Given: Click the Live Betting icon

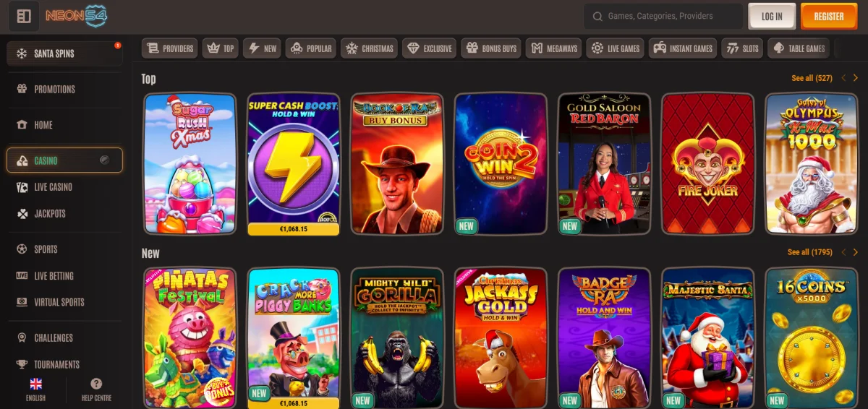Looking at the screenshot, I should (22, 276).
